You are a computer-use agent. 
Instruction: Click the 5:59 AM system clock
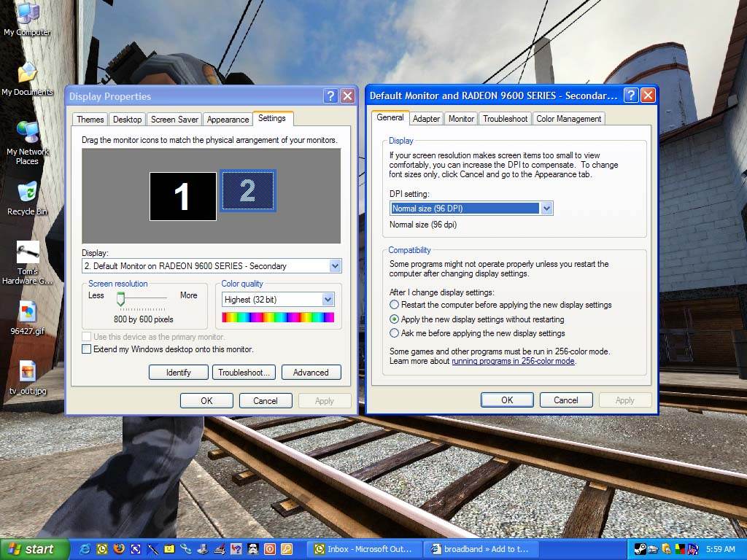point(720,549)
